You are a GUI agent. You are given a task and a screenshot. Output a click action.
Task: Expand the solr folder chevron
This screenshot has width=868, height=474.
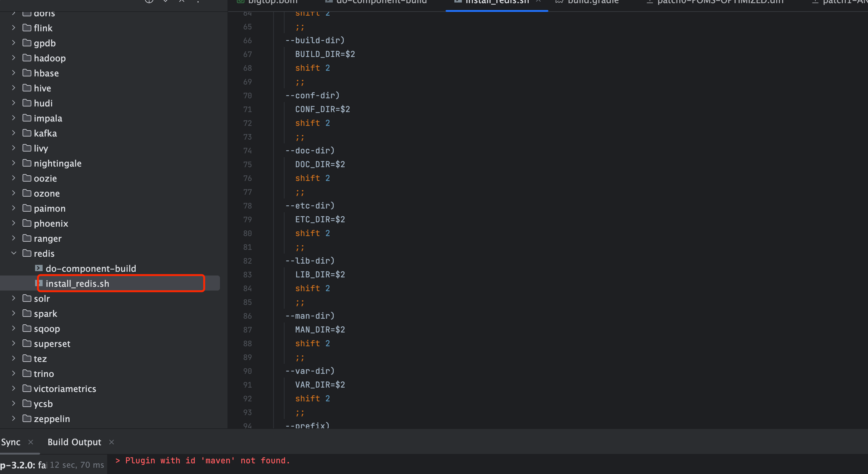(13, 298)
